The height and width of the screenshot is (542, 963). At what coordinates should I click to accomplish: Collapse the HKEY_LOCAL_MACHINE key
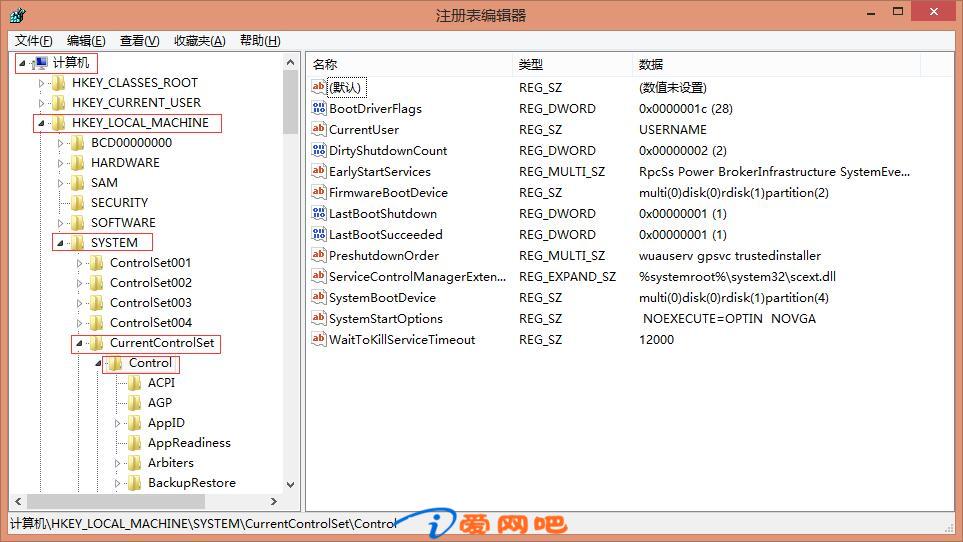pyautogui.click(x=41, y=123)
